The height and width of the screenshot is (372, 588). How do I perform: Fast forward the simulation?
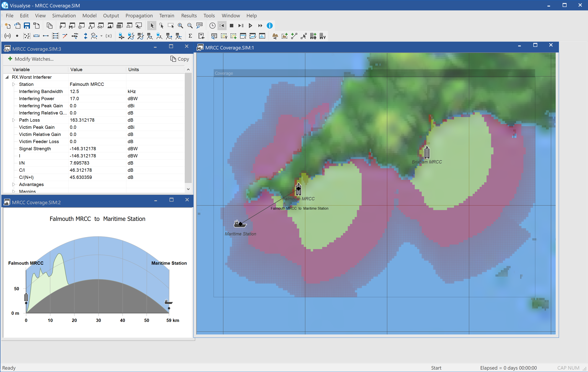260,26
